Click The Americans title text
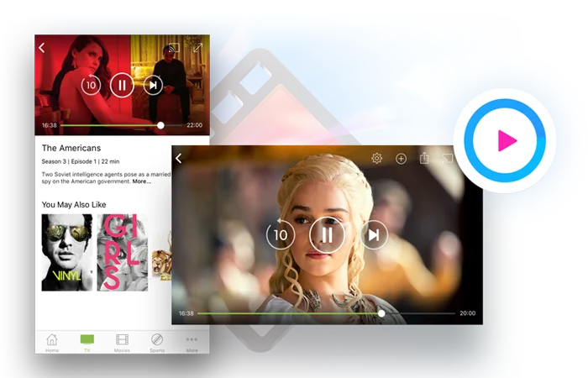This screenshot has width=588, height=378. click(71, 148)
